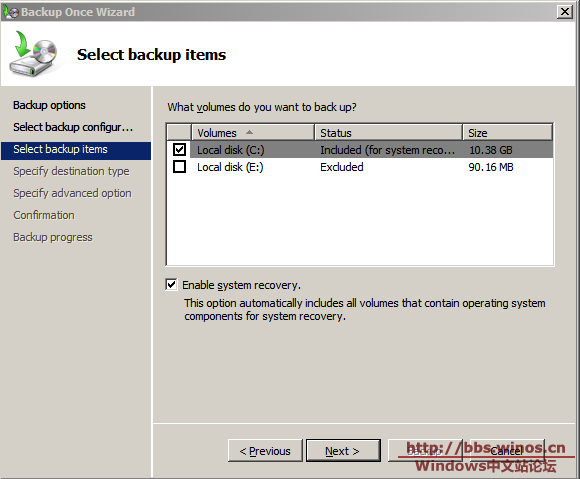Click the 'What volumes do you want' prompt

262,107
